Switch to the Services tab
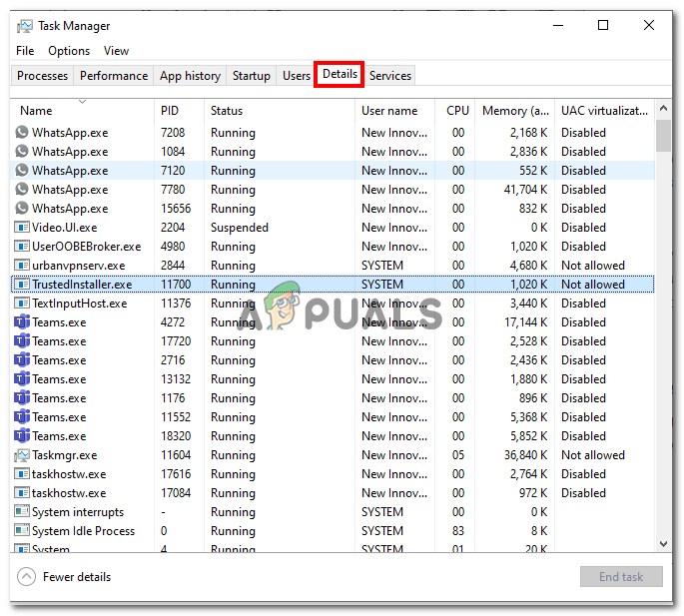This screenshot has height=616, width=684. (x=390, y=76)
